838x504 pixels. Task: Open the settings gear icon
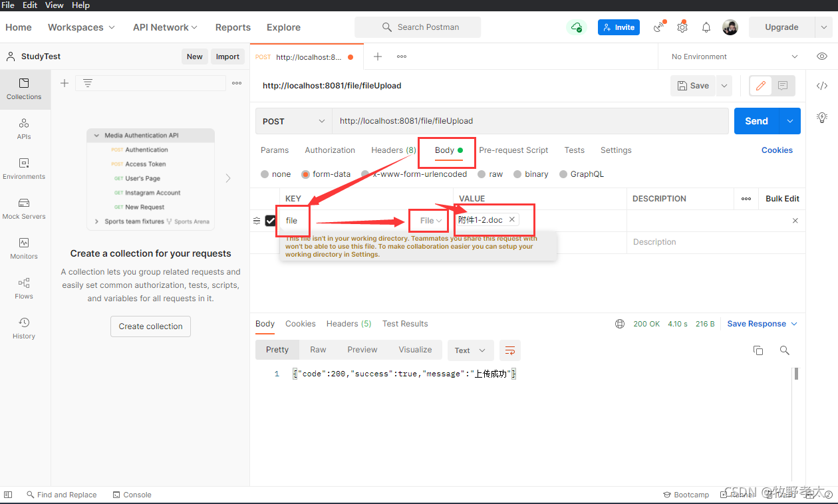pyautogui.click(x=682, y=27)
